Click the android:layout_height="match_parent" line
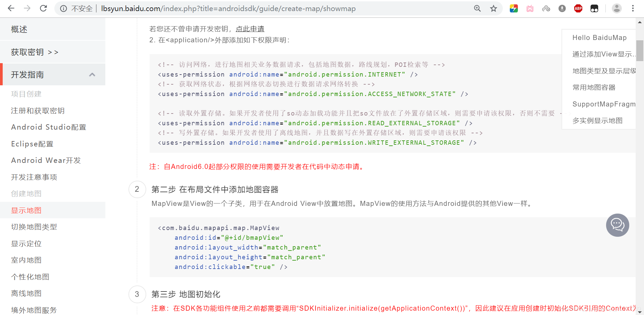 pyautogui.click(x=250, y=257)
